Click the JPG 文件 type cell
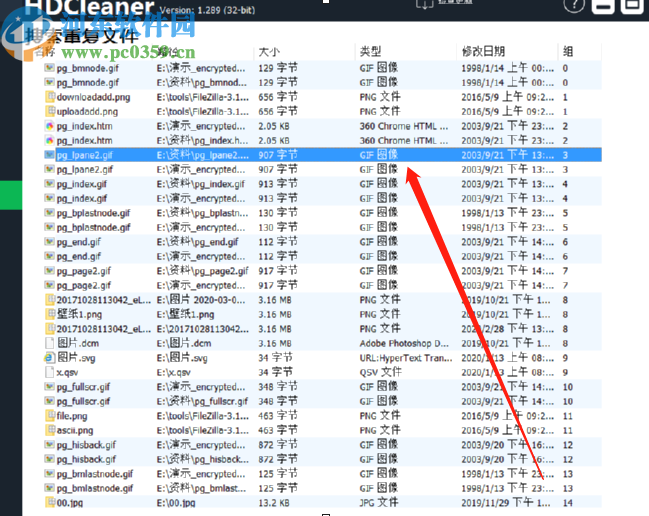 (x=379, y=502)
